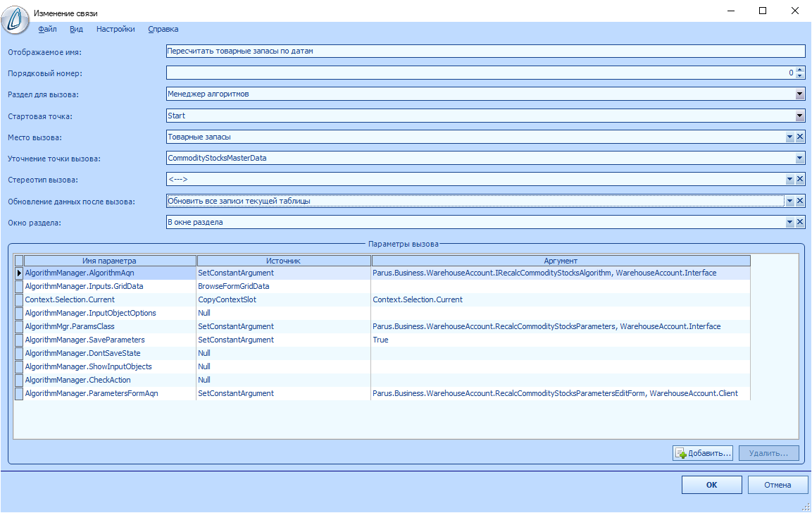Decrease the Порядковый номер value
The width and height of the screenshot is (812, 513).
800,75
